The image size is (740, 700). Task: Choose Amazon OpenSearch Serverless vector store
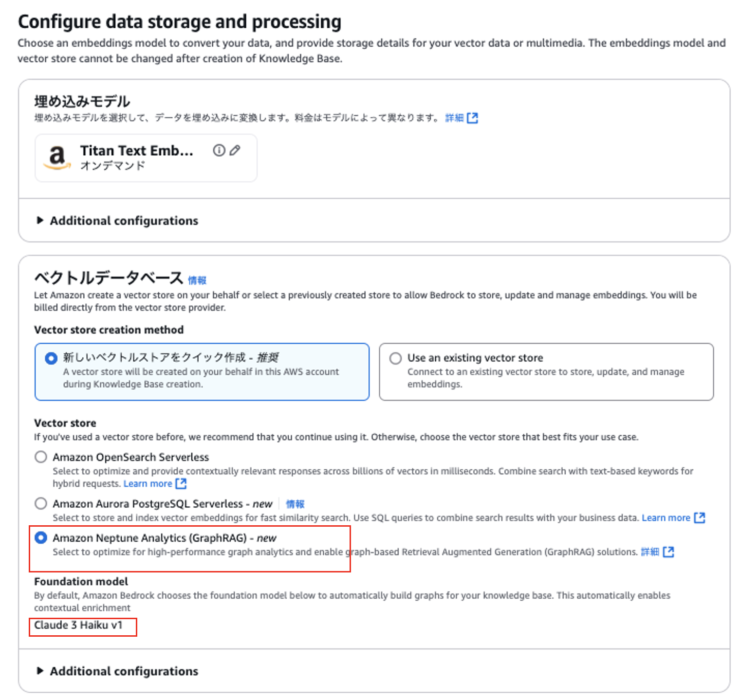[41, 457]
